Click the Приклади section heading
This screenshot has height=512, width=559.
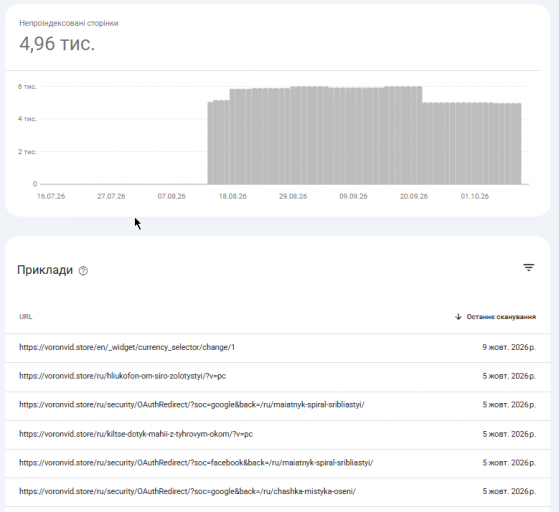click(45, 270)
